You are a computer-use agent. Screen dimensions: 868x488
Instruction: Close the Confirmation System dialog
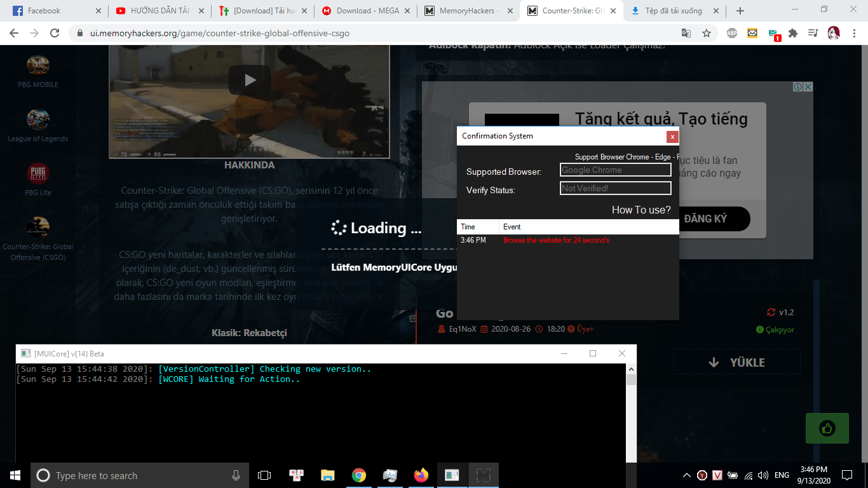[x=672, y=137]
